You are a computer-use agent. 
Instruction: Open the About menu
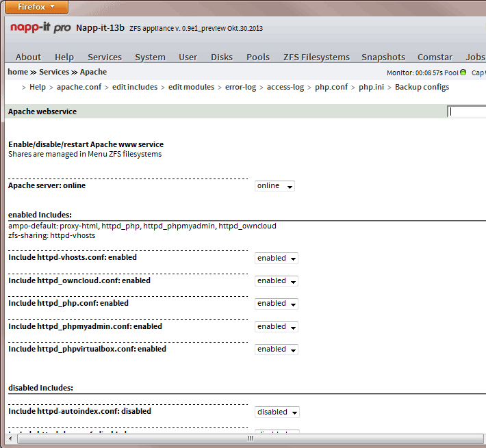28,57
